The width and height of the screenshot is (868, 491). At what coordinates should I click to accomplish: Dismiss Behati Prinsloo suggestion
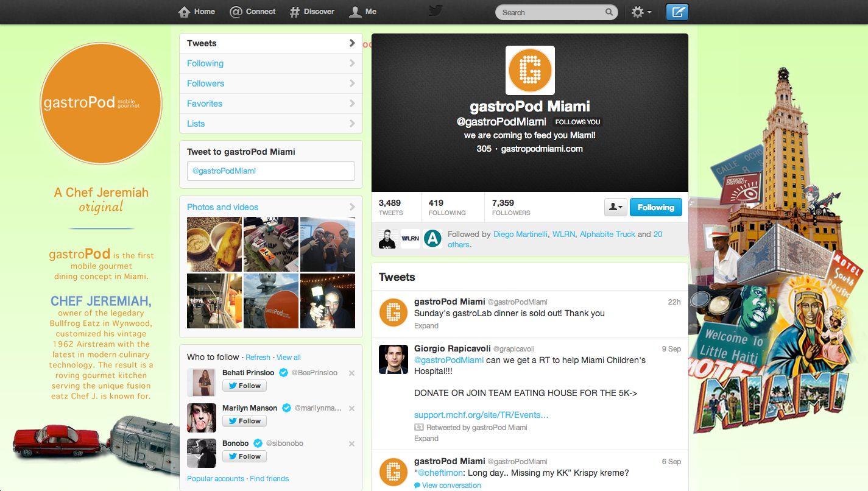pos(351,373)
